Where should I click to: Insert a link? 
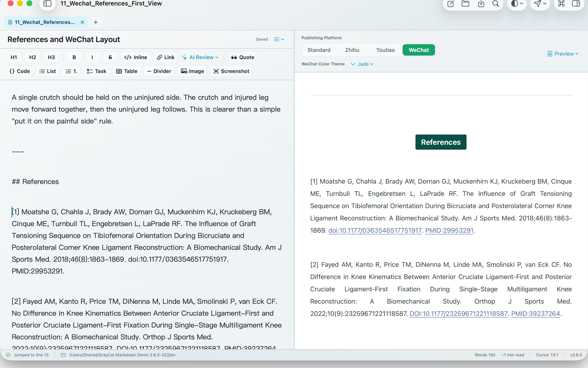click(165, 57)
